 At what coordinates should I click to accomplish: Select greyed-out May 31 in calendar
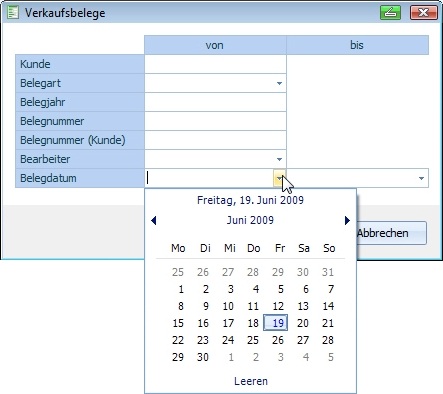(x=328, y=272)
